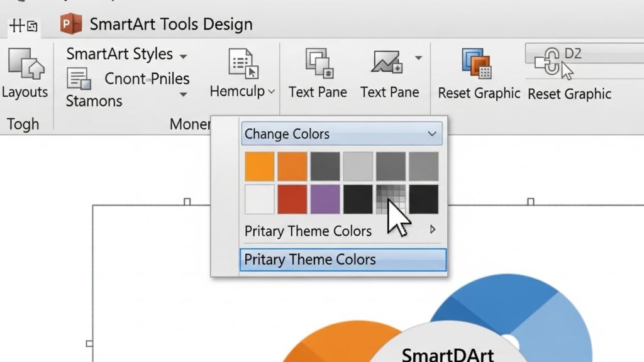Click the Hemculp list icon
Viewport: 644px width, 362px height.
tap(243, 63)
